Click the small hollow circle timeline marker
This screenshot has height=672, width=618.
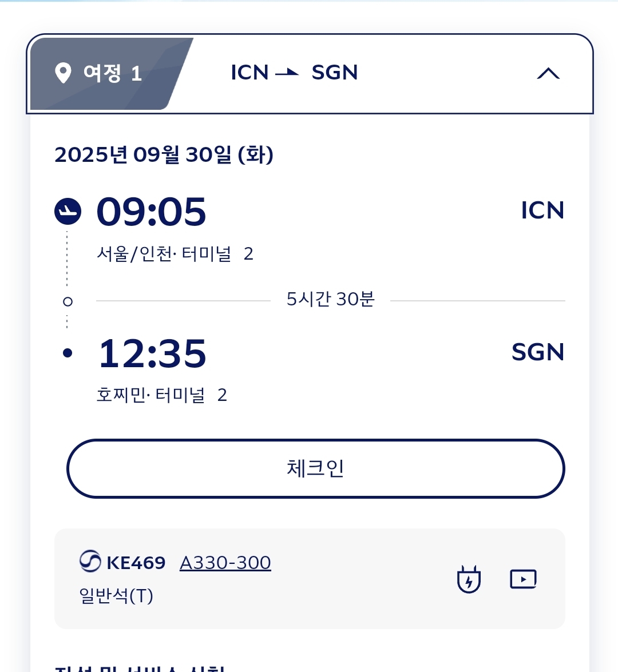coord(68,301)
